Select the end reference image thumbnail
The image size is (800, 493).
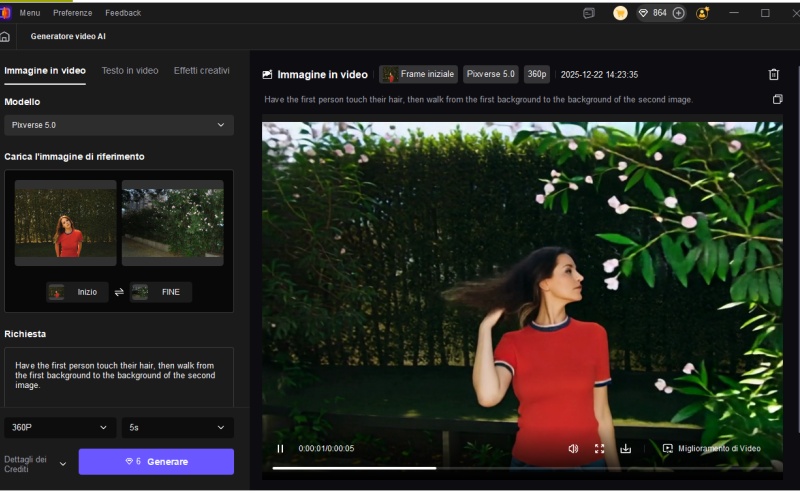click(172, 223)
